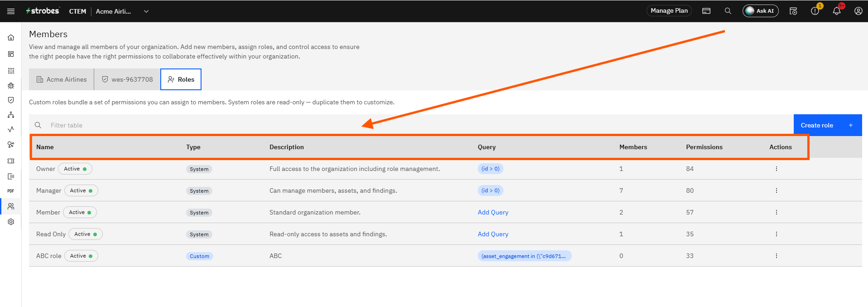This screenshot has height=307, width=868.
Task: Click the strobes logo
Action: tap(43, 11)
